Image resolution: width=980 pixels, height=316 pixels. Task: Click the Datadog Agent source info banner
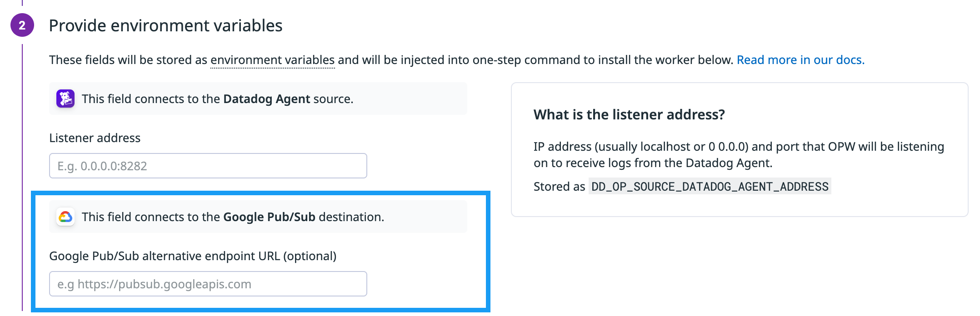(x=258, y=99)
